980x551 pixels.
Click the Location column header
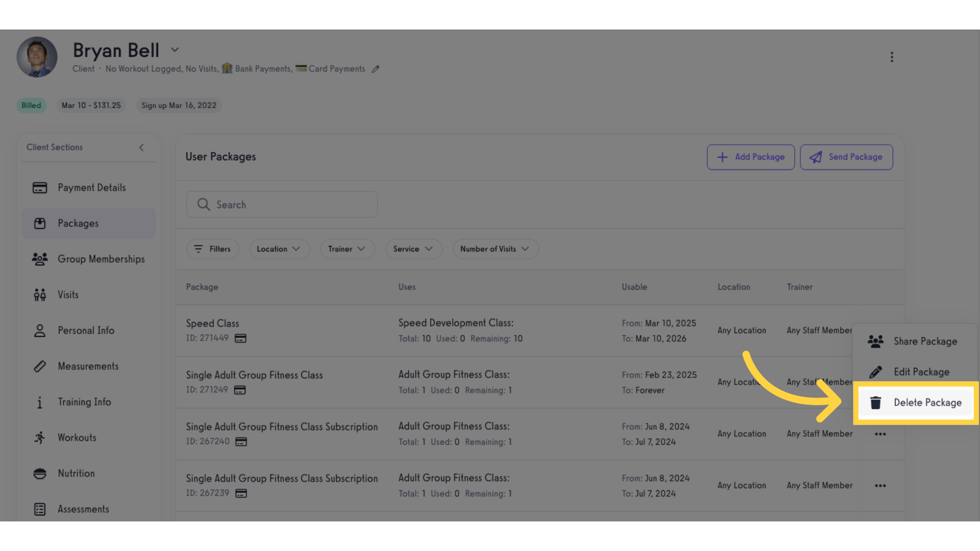734,287
